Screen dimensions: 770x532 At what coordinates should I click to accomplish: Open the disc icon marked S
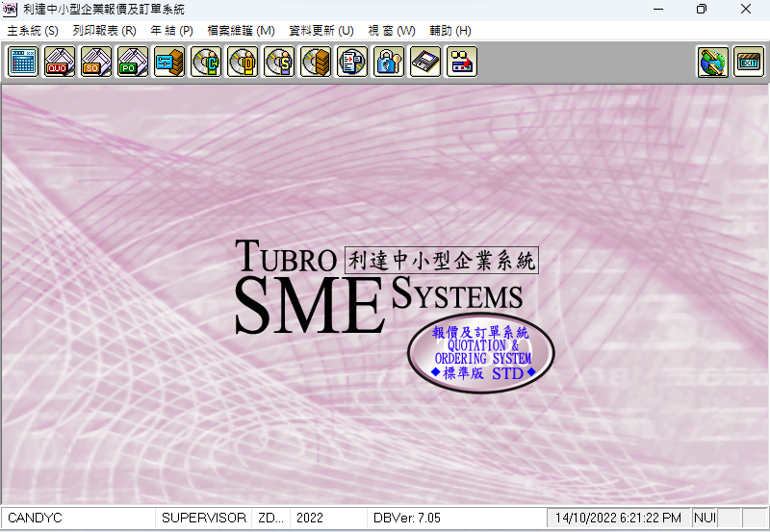279,62
